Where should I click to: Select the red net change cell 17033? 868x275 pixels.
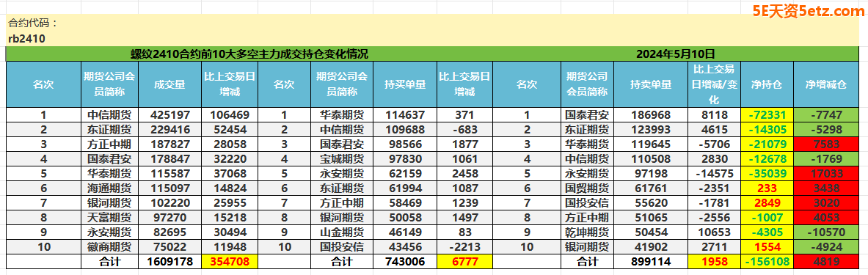coord(826,174)
